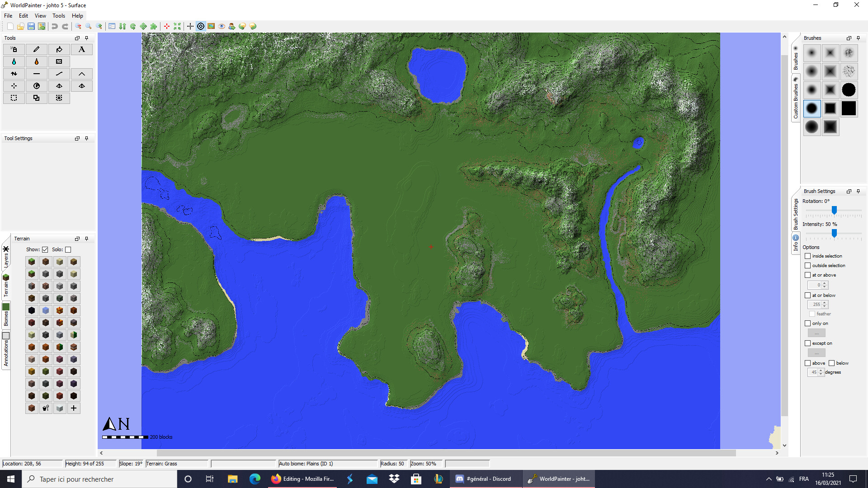Click the ellipsis button under only on
This screenshot has height=488, width=868.
[x=816, y=333]
